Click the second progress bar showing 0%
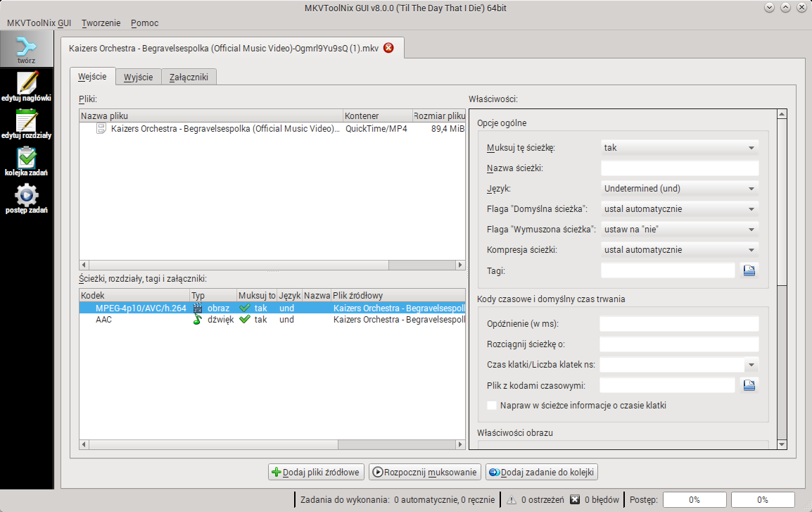Image resolution: width=812 pixels, height=512 pixels. (x=762, y=499)
